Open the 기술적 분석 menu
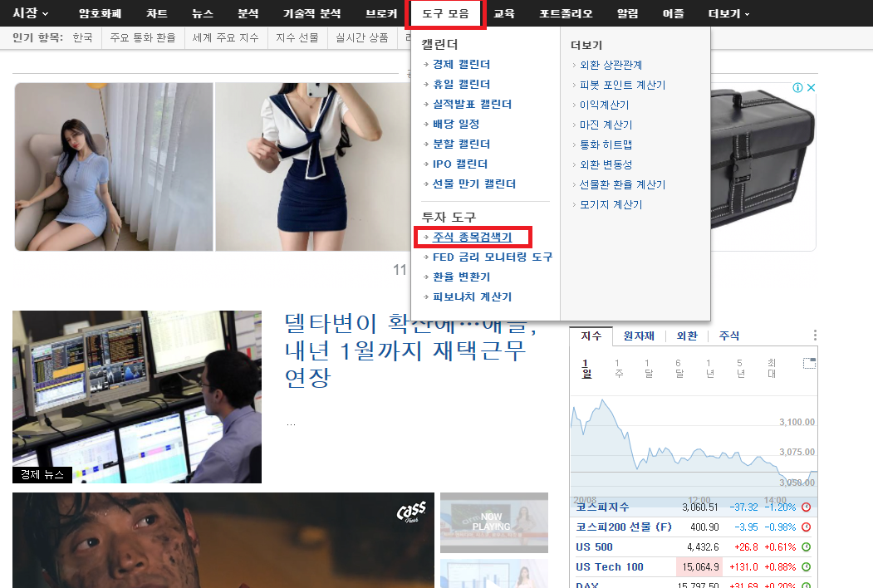873x588 pixels. click(x=311, y=13)
